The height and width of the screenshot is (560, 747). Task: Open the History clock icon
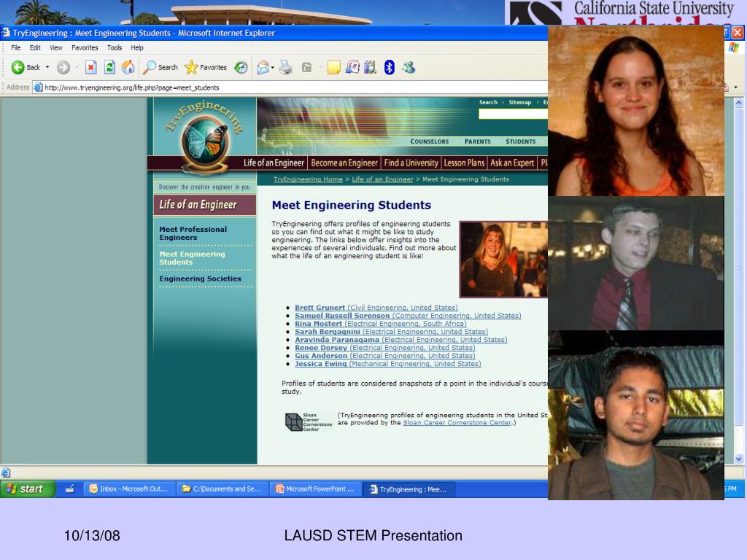(241, 68)
